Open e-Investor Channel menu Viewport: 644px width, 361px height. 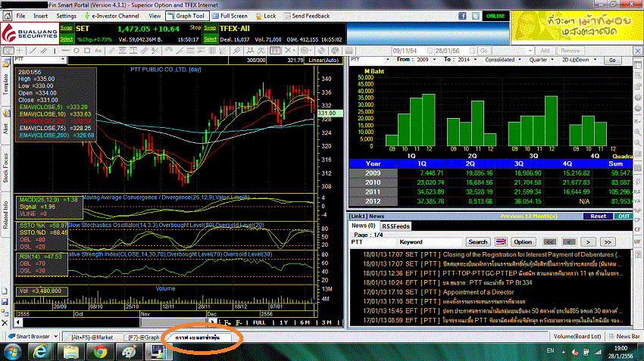[x=111, y=16]
